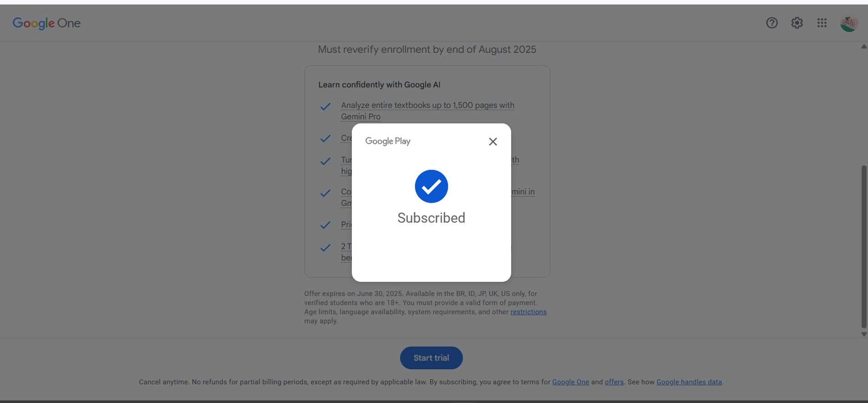Click Analyze entire textbooks feature link

427,106
